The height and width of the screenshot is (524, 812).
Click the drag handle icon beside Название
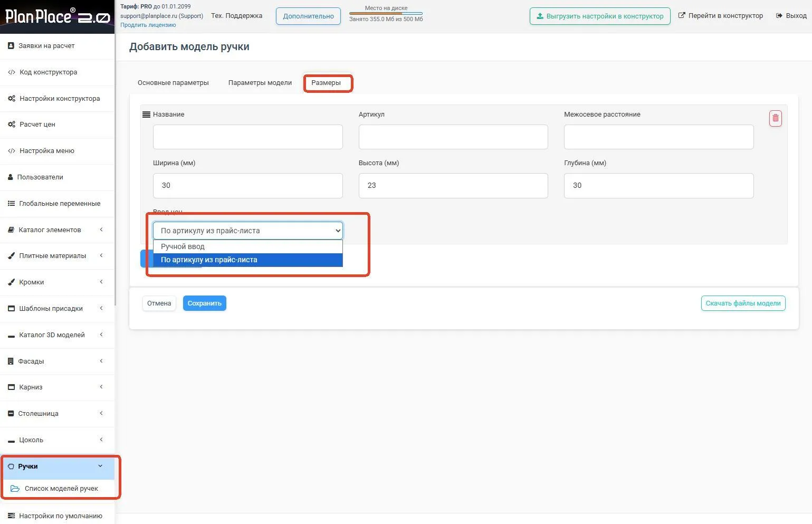(146, 115)
